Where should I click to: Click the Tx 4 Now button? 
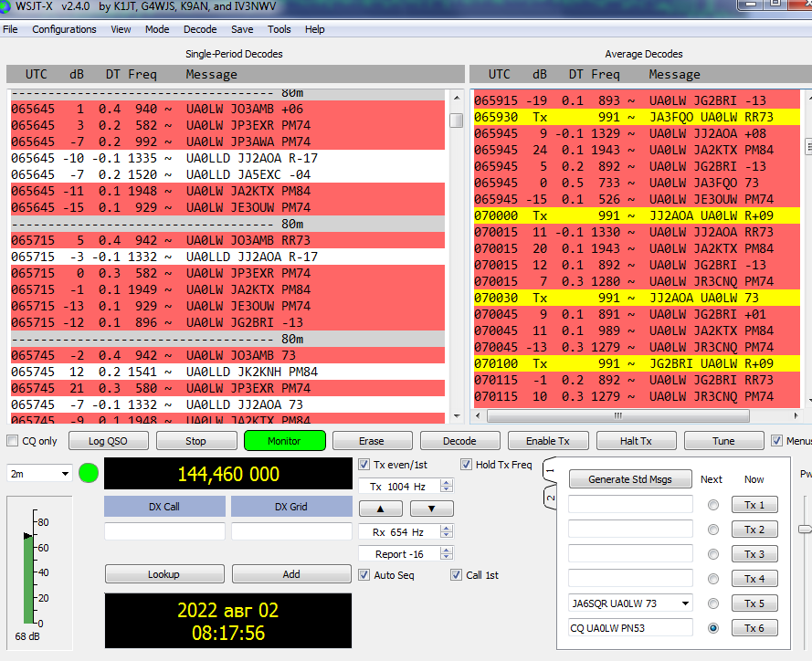pos(754,579)
